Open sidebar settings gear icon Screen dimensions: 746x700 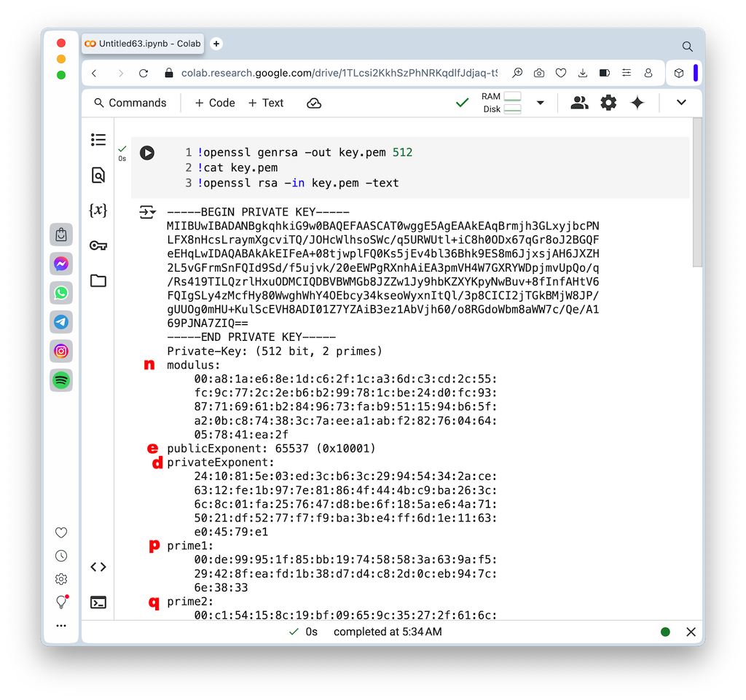pos(61,579)
